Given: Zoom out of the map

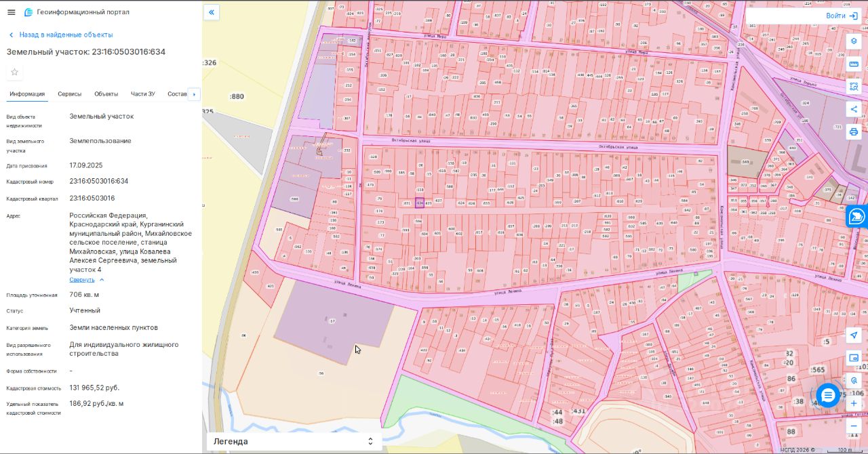Looking at the screenshot, I should pyautogui.click(x=854, y=426).
